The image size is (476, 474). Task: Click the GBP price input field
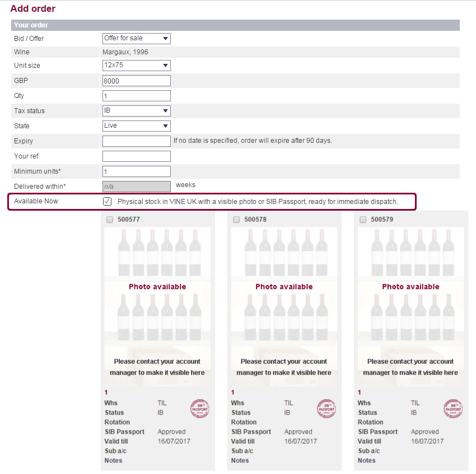click(136, 81)
